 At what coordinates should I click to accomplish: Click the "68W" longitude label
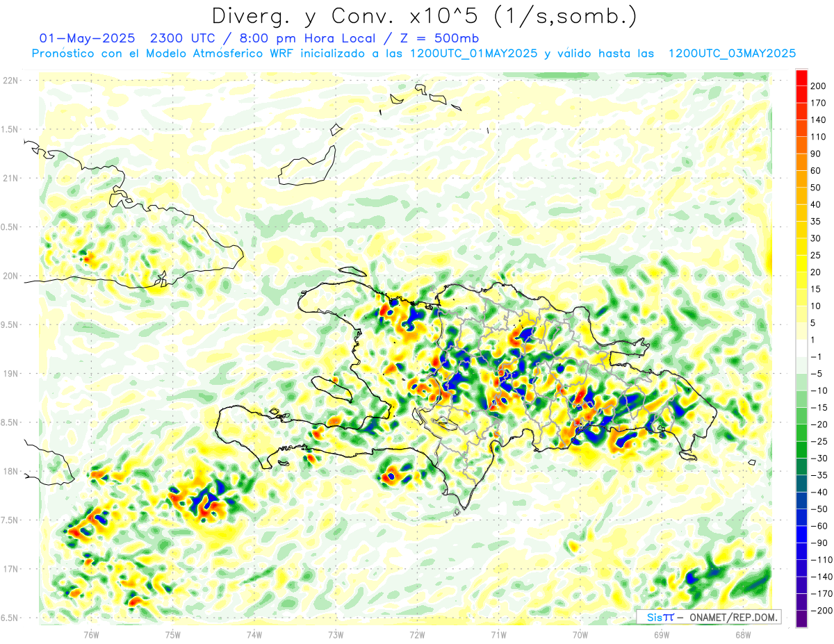tap(743, 635)
